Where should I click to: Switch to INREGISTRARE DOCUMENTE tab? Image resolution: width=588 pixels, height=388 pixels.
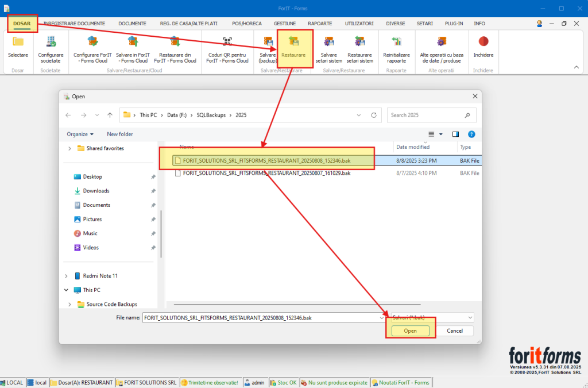pos(74,24)
